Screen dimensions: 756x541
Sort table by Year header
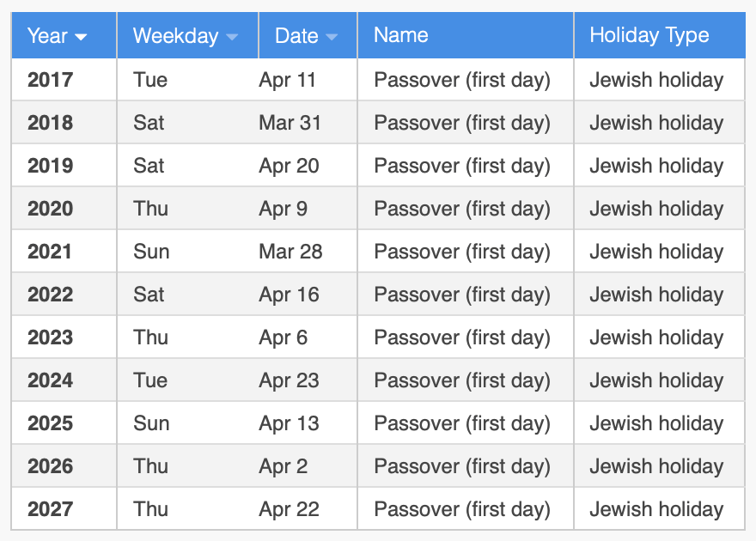[x=64, y=36]
